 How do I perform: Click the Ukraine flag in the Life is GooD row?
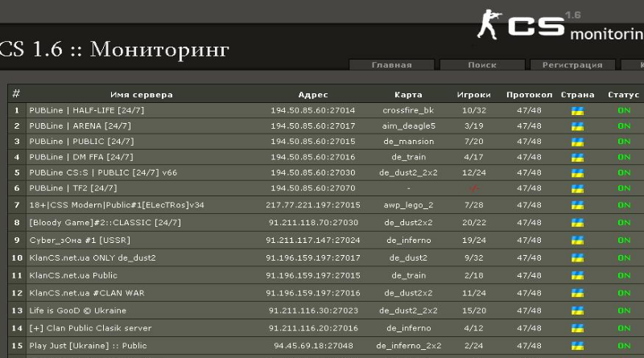[577, 311]
